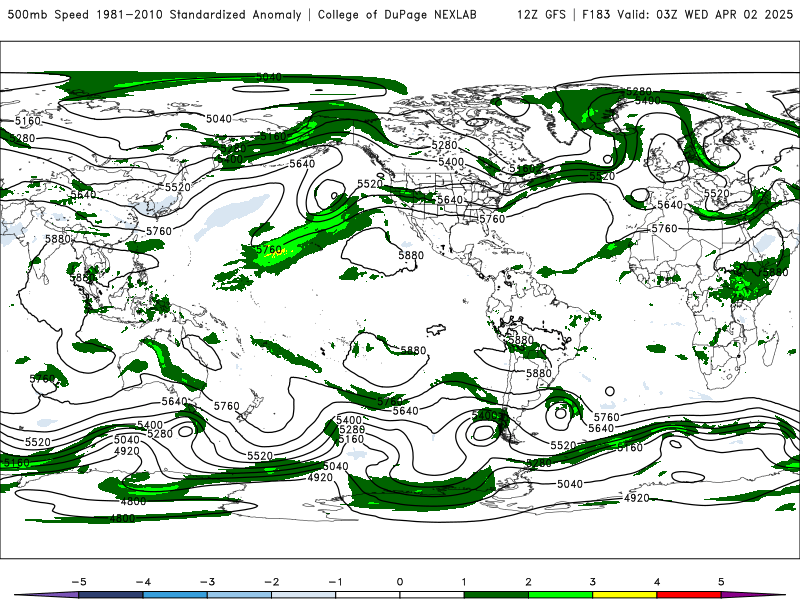
Task: Click the white 0 to 1 colorbar segment
Action: tap(432, 595)
